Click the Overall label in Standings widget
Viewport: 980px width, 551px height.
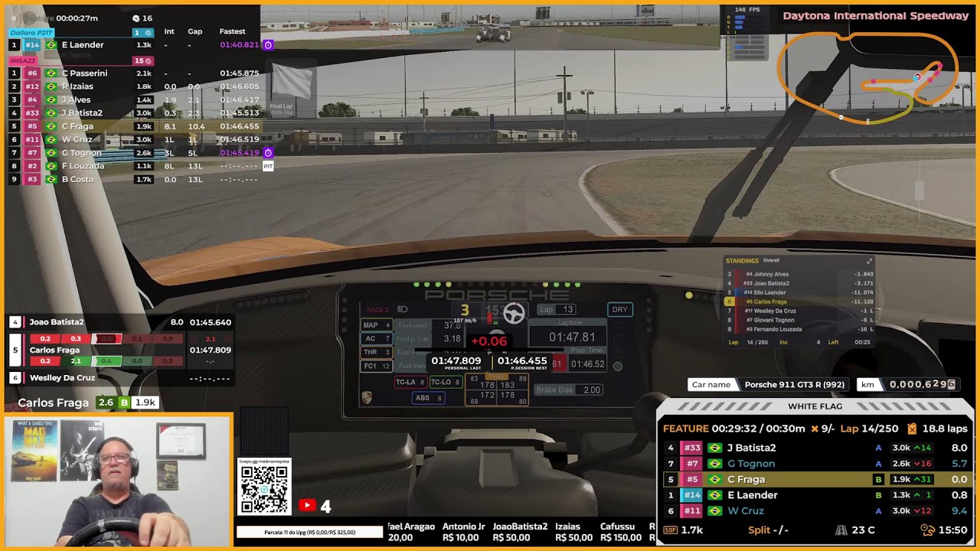771,260
